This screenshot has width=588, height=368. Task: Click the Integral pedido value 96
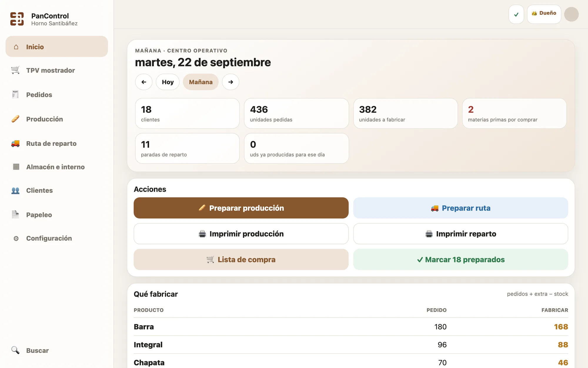click(x=442, y=345)
